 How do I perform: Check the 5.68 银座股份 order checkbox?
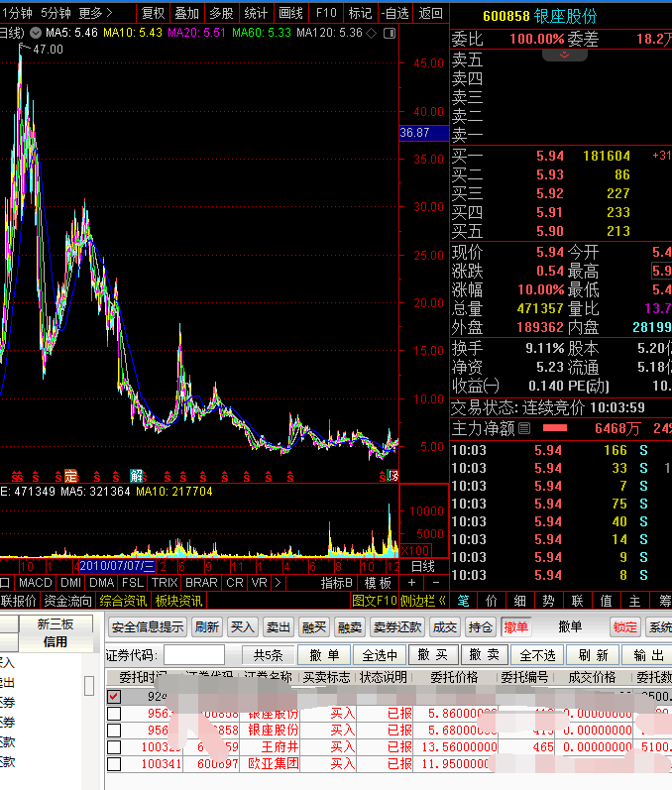point(114,731)
